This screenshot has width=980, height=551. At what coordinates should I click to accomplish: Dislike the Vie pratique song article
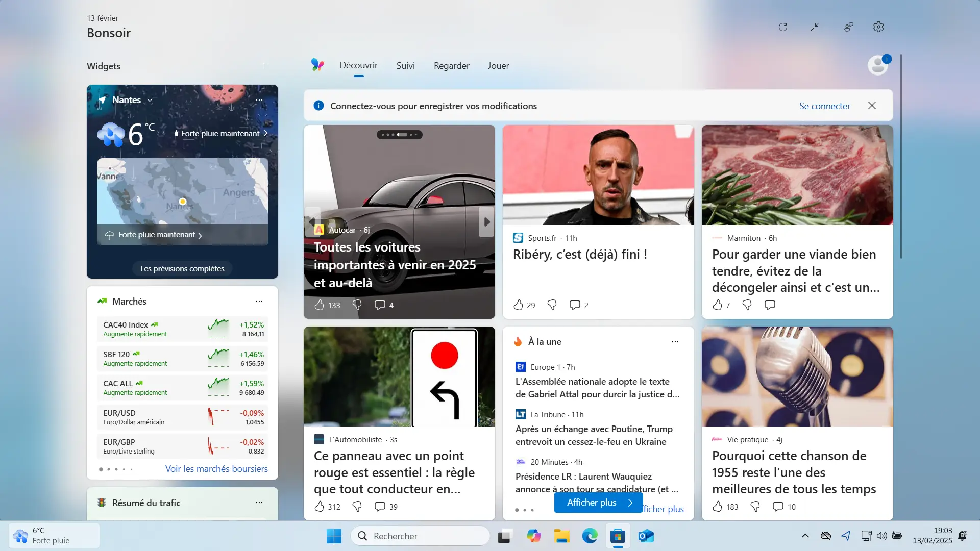755,507
